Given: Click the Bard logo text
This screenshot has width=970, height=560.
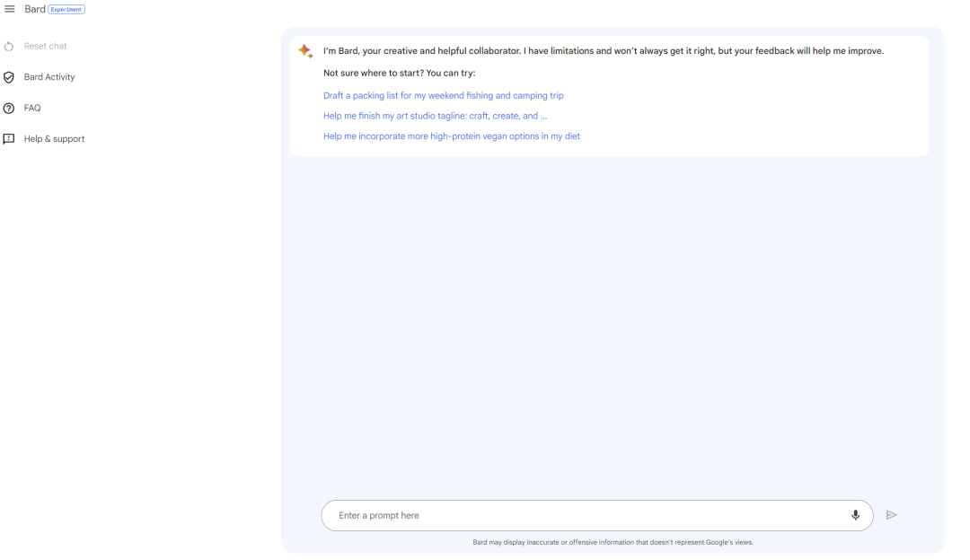Looking at the screenshot, I should pyautogui.click(x=35, y=9).
